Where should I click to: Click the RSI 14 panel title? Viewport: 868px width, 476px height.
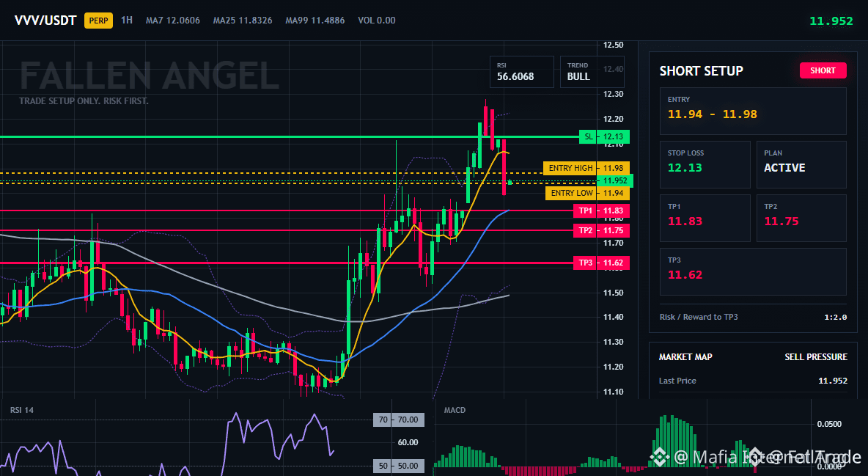[x=21, y=410]
